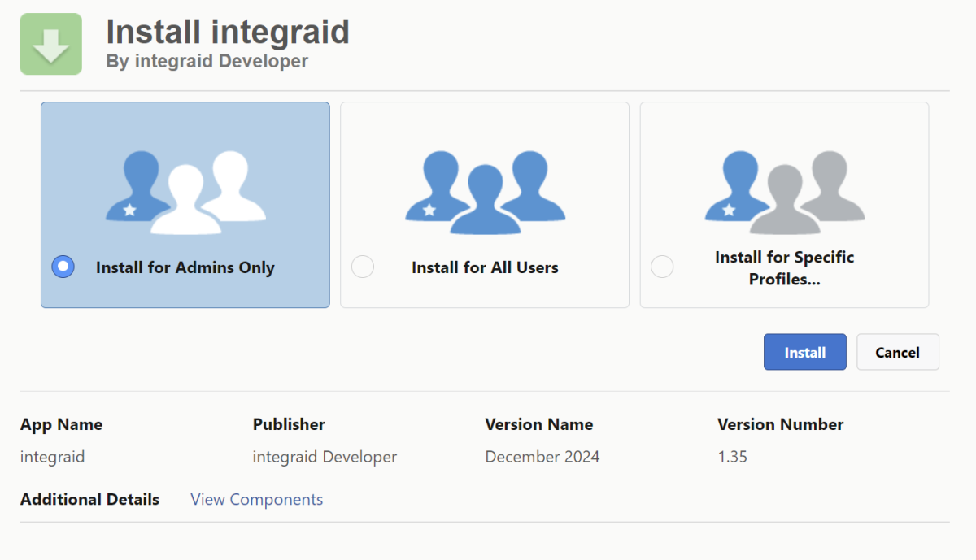Click the Install for Specific Profiles label
Screen dimensions: 976x560
(785, 267)
